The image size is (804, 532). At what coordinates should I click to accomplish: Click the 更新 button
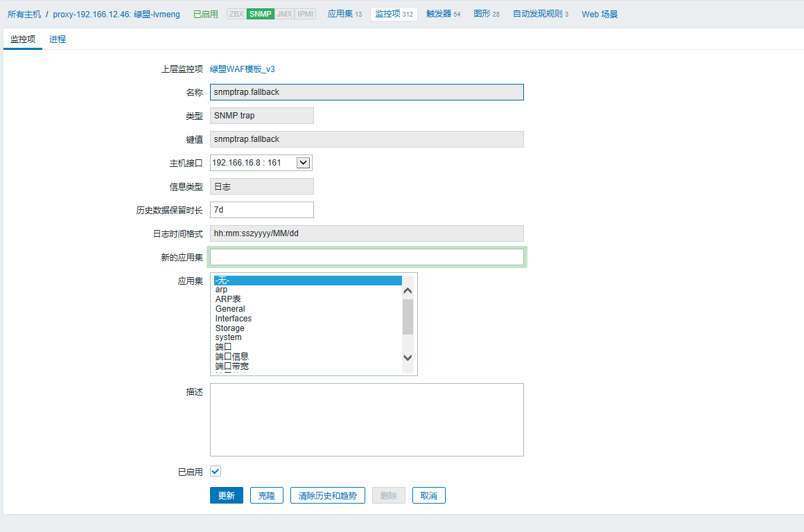tap(227, 495)
